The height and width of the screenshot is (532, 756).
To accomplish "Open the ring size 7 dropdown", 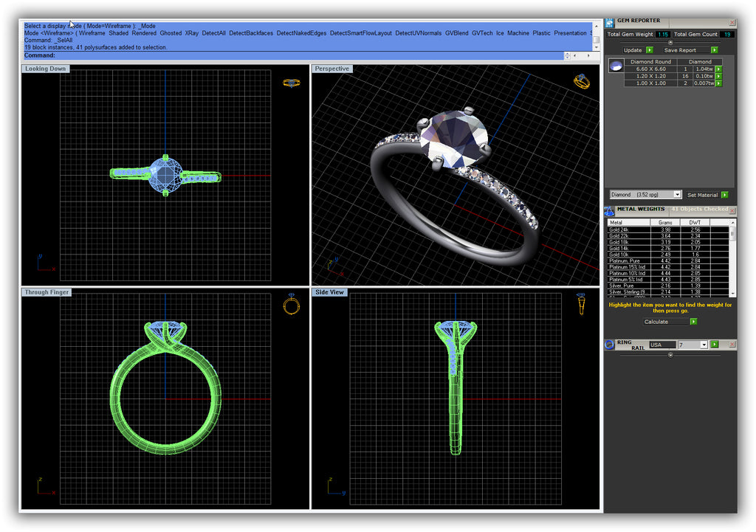I will click(704, 345).
